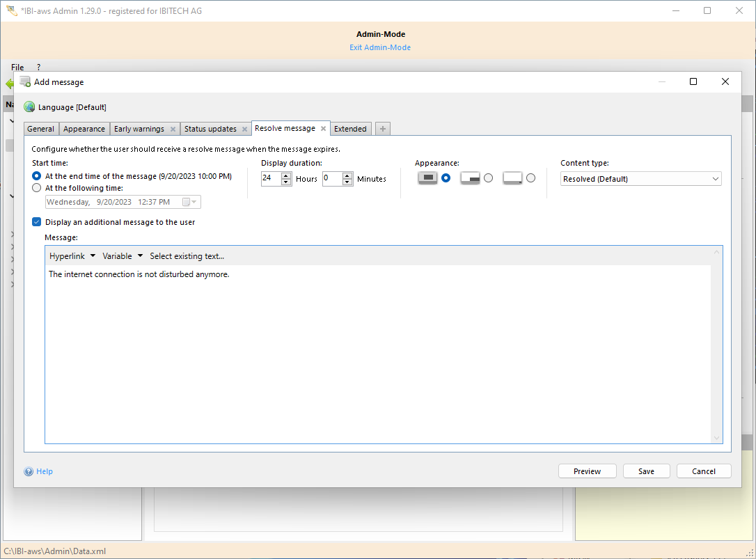Click the Preview button
Screen dimensions: 756x559
coord(587,471)
